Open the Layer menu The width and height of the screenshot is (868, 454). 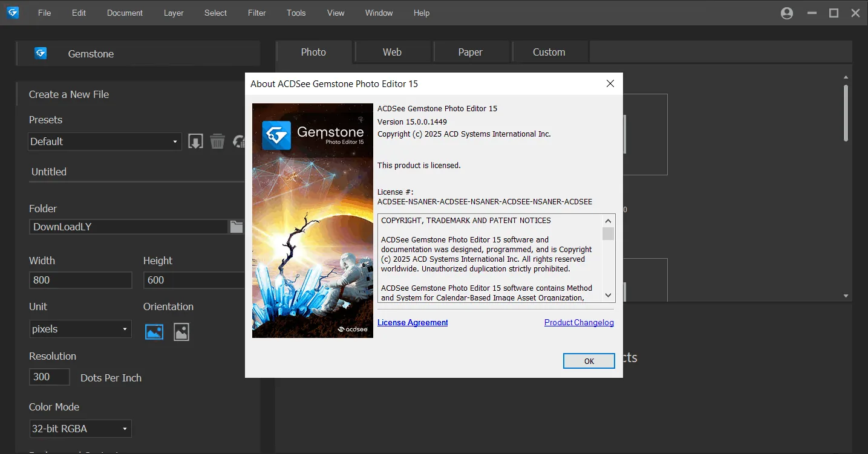coord(174,13)
